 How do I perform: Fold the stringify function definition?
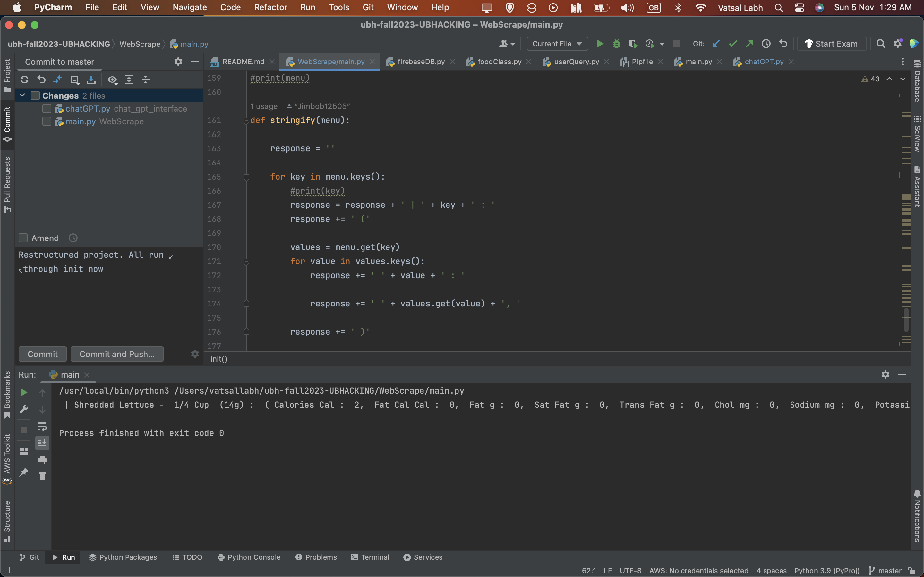click(246, 121)
